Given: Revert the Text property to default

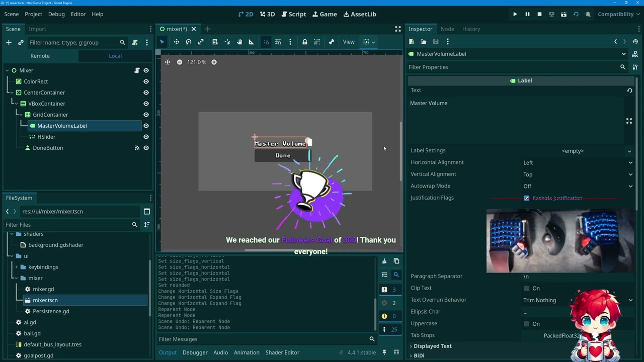Looking at the screenshot, I should pos(629,90).
